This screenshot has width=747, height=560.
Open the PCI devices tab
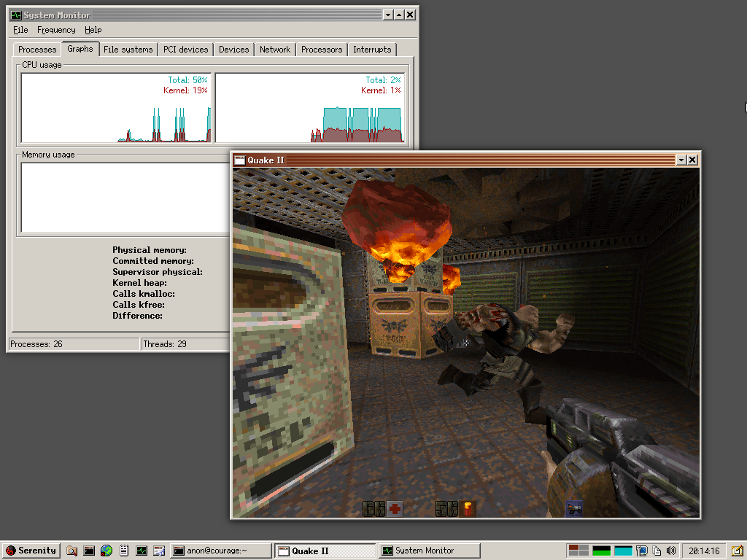[186, 50]
